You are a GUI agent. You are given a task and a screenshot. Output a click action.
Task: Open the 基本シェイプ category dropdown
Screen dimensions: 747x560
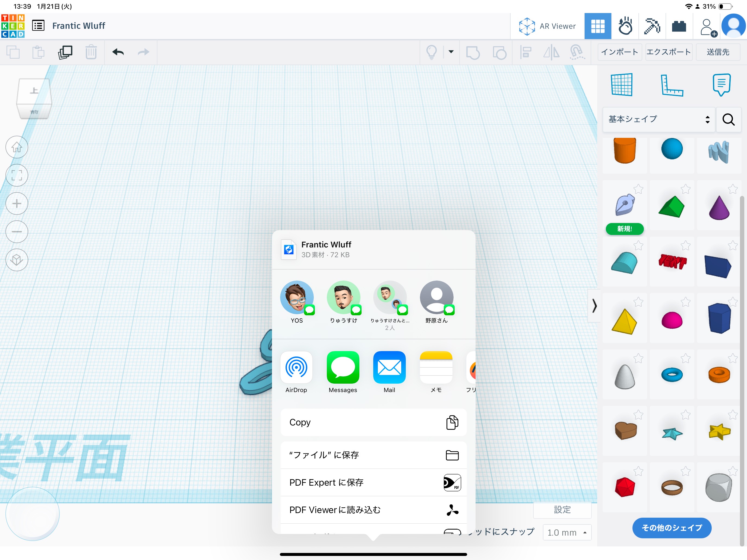click(x=659, y=119)
